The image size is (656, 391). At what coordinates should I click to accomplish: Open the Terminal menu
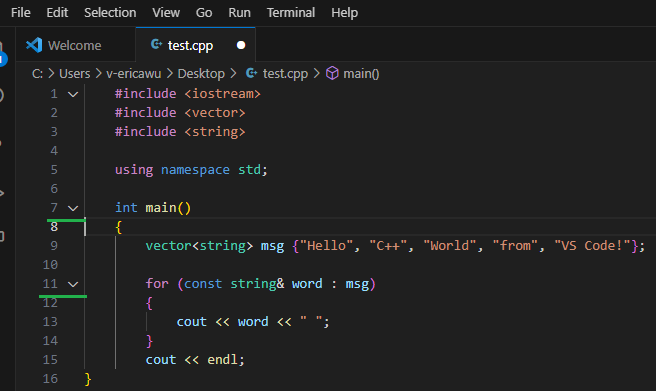(291, 13)
